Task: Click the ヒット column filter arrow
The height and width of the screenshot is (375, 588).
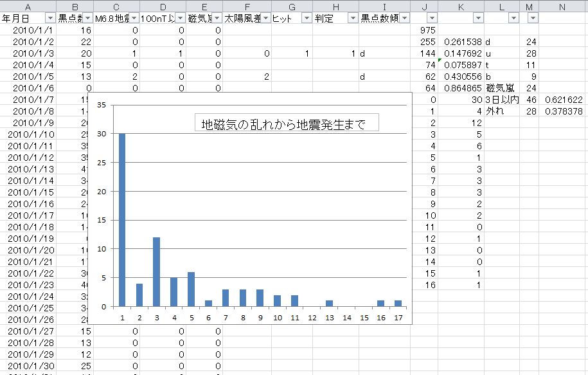Action: (307, 18)
